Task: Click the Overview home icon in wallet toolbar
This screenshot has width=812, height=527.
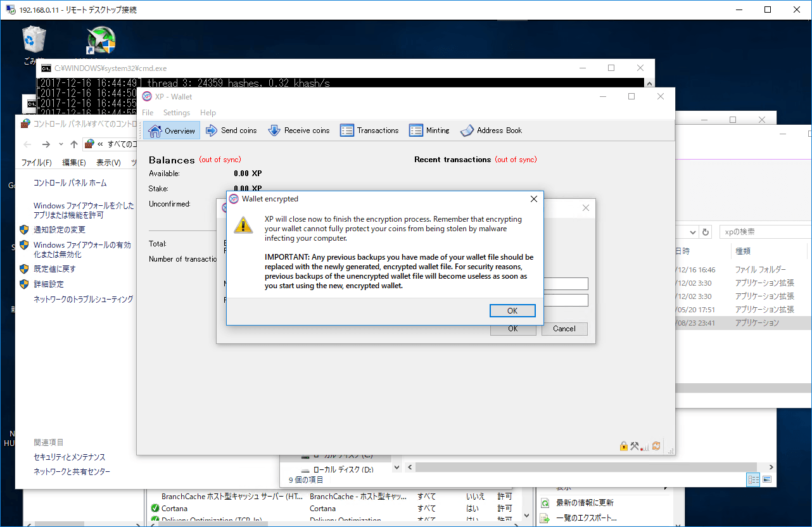Action: [155, 130]
